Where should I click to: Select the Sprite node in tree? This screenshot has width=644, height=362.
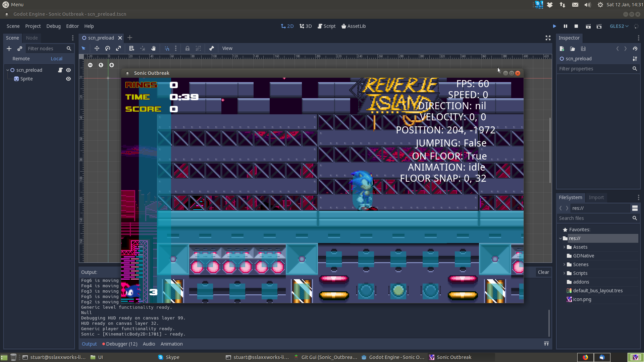click(26, 79)
